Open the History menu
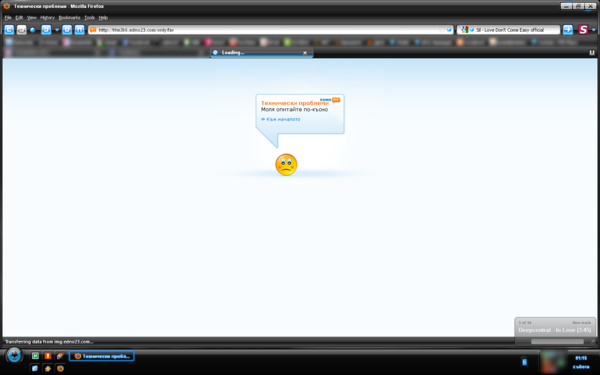The height and width of the screenshot is (375, 600). [x=47, y=18]
